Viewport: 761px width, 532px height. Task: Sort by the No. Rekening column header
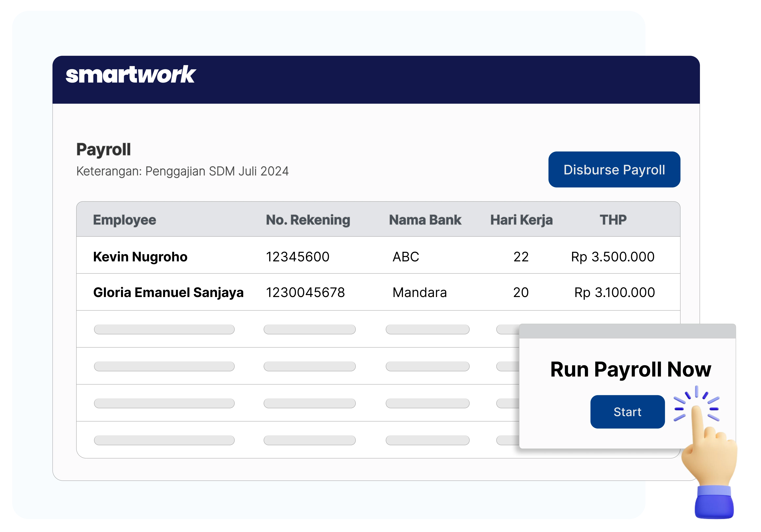[x=308, y=219]
